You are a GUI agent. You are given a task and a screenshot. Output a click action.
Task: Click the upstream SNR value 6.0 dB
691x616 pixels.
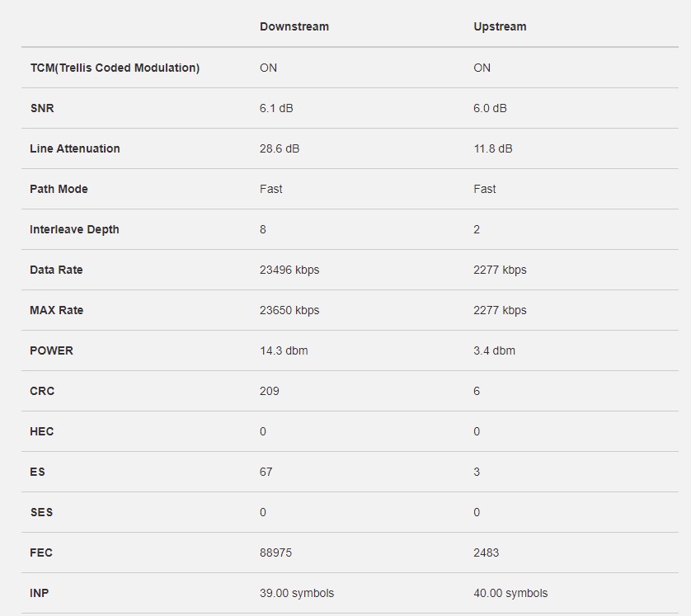[490, 108]
